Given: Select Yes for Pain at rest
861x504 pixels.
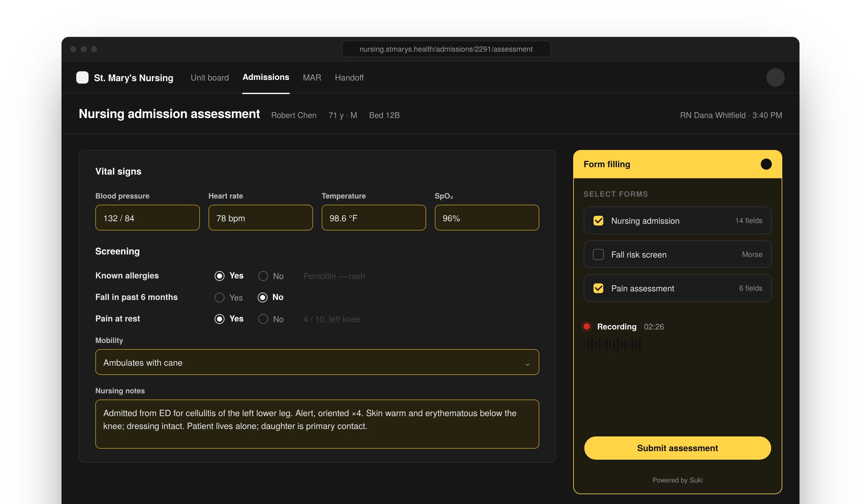Looking at the screenshot, I should [x=219, y=319].
